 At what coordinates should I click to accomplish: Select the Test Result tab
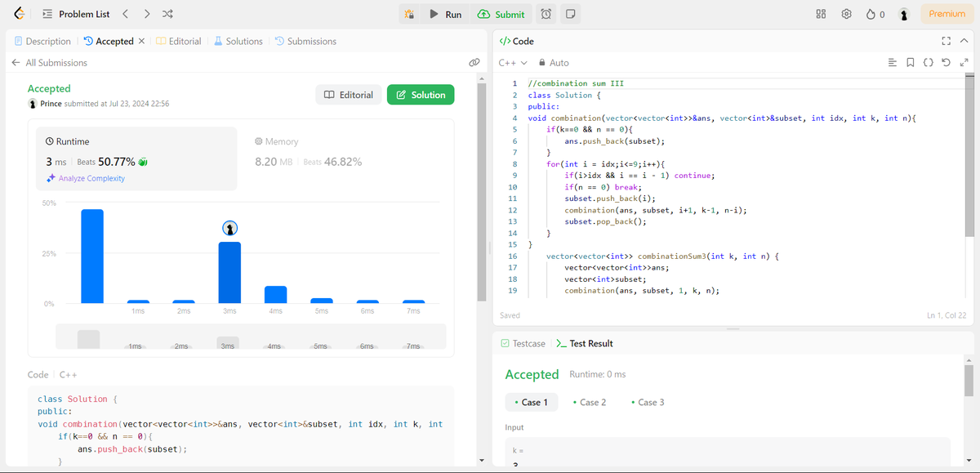tap(585, 344)
